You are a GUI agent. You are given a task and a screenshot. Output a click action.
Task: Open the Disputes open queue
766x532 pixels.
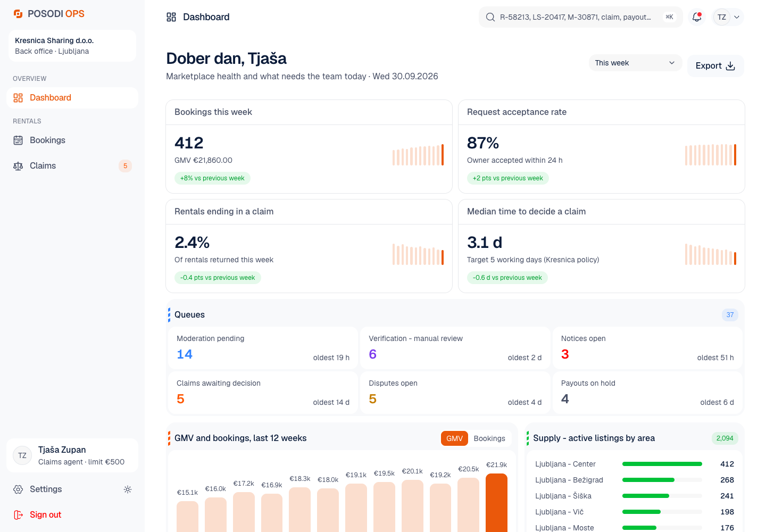coord(455,393)
